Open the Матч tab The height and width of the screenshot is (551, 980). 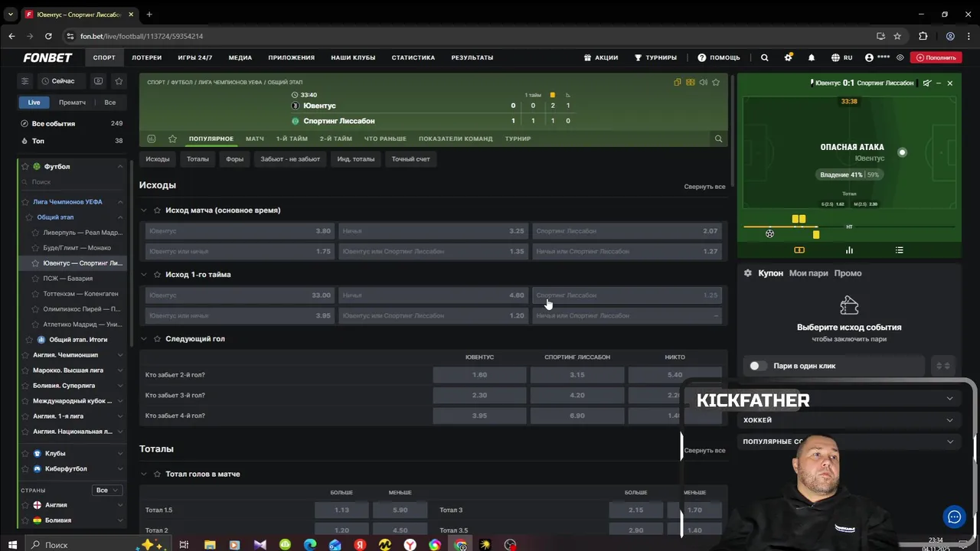(x=255, y=139)
